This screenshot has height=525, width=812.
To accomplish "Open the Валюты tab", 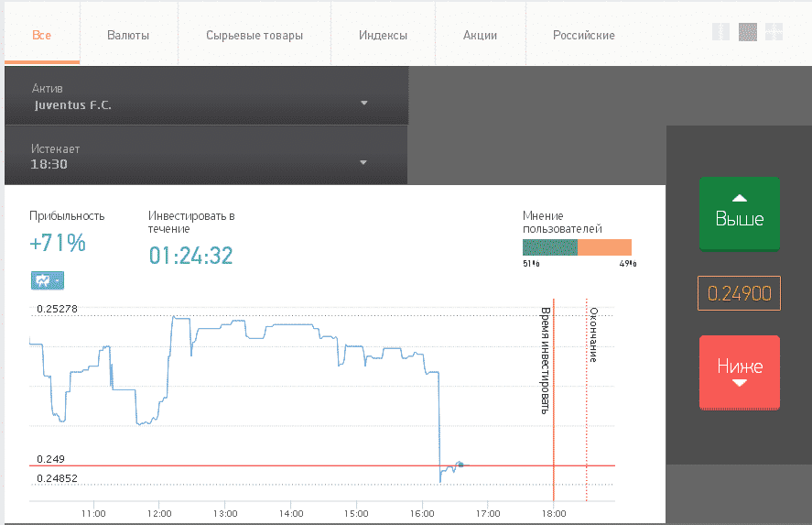I will pos(128,35).
